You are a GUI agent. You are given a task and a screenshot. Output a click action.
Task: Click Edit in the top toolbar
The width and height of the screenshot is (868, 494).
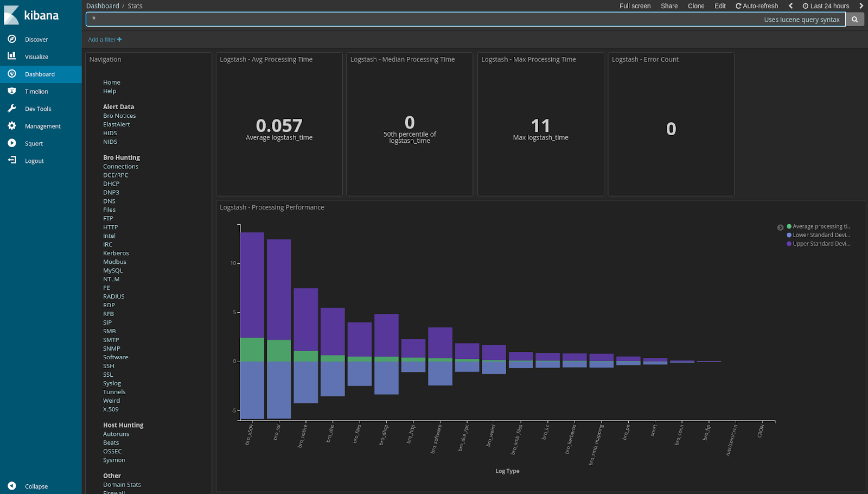coord(719,5)
